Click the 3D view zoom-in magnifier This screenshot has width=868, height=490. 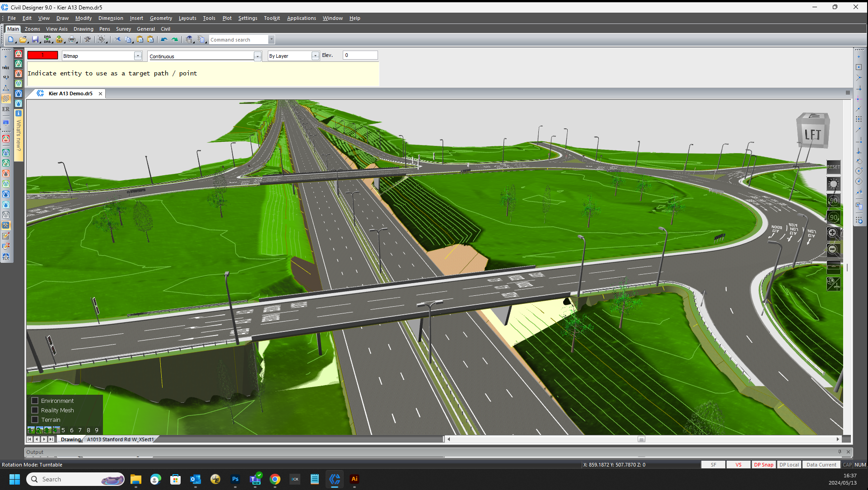point(833,233)
